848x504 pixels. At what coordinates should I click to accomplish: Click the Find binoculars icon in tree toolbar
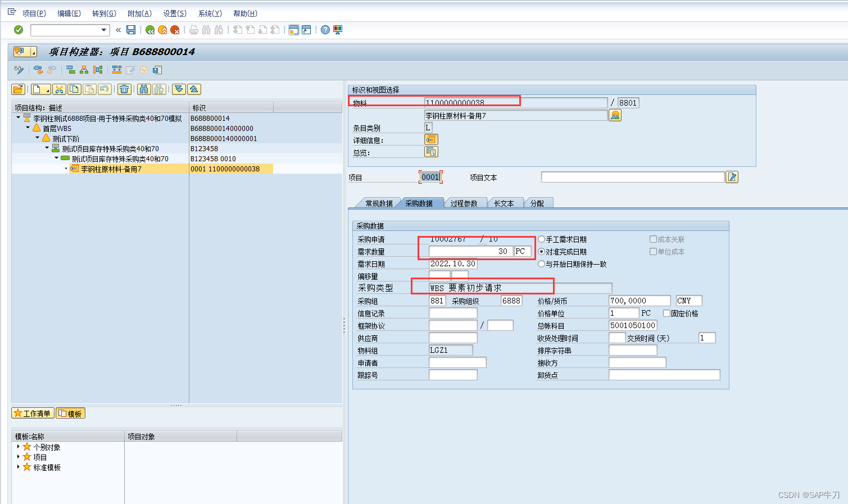click(144, 89)
